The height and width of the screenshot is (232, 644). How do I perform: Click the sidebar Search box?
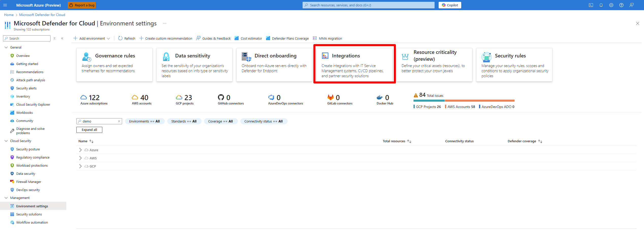click(x=27, y=38)
